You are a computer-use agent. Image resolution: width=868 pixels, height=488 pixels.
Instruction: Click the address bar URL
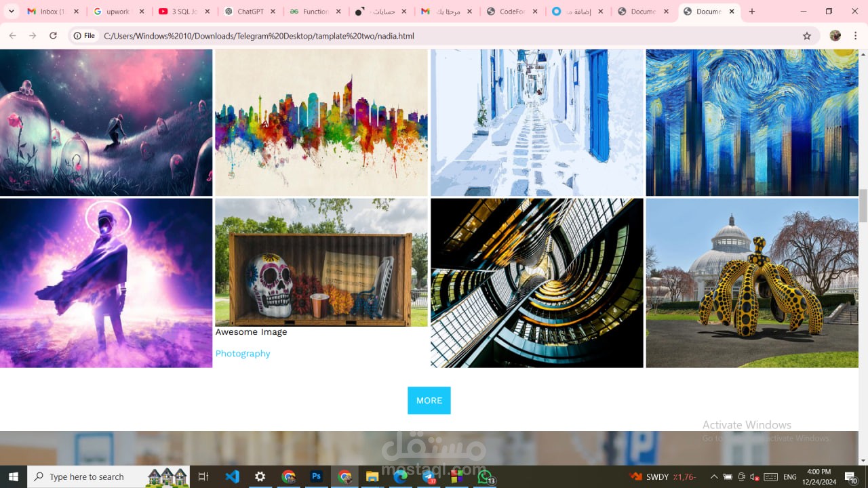259,36
